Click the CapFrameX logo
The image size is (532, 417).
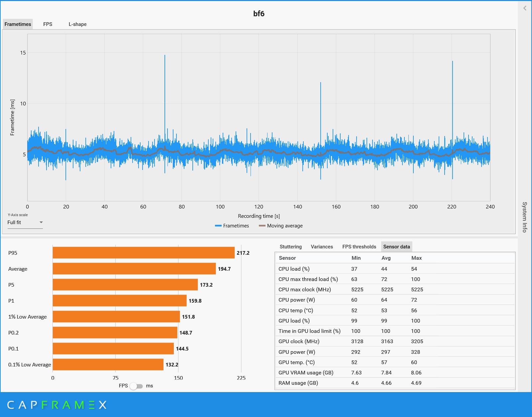click(x=57, y=405)
